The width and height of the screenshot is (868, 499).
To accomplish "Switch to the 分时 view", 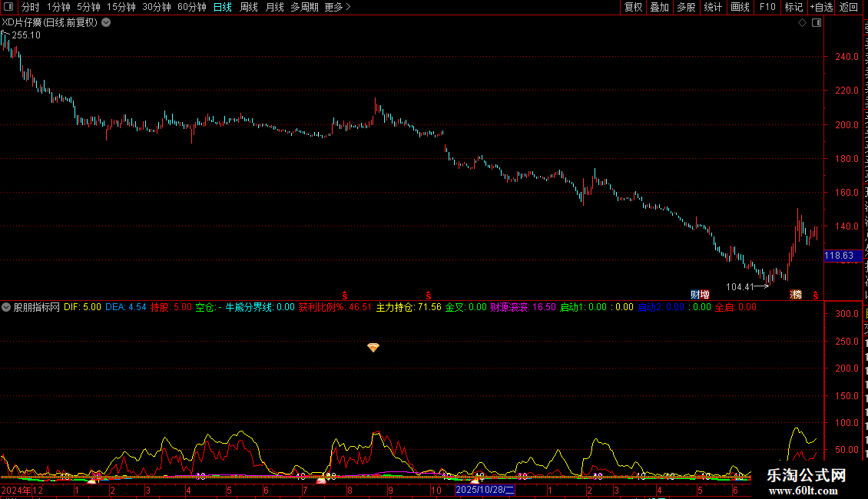I will coord(31,7).
